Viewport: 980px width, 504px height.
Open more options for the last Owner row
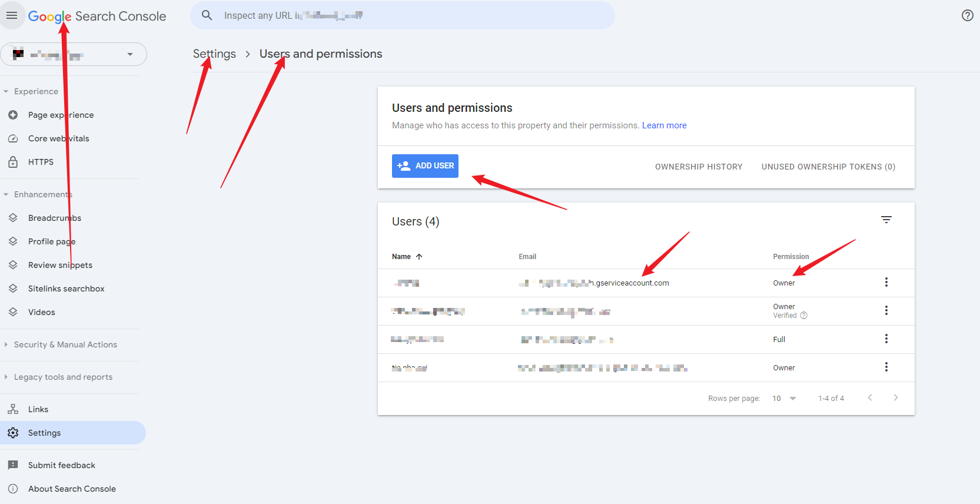coord(886,367)
